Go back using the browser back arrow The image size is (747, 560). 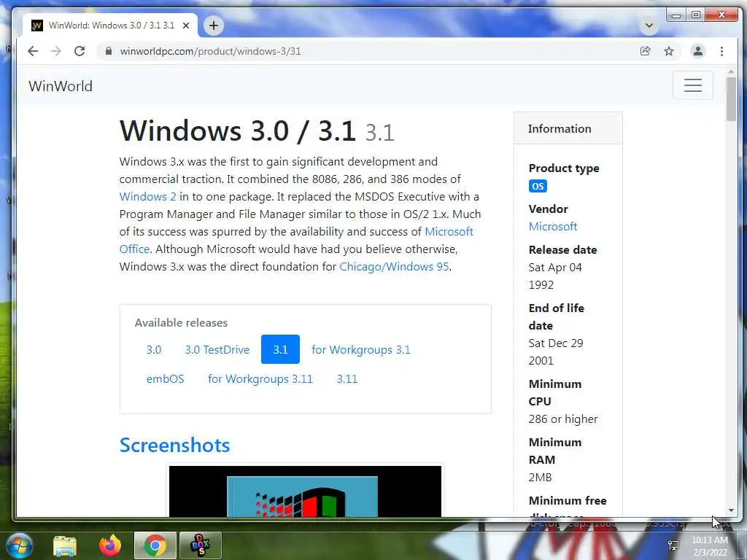(x=32, y=51)
